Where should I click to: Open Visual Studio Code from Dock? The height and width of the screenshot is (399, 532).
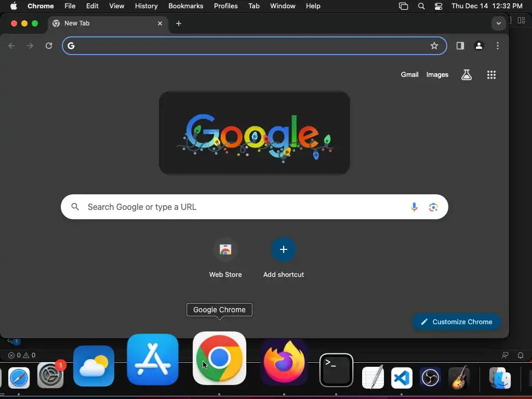[x=402, y=378]
